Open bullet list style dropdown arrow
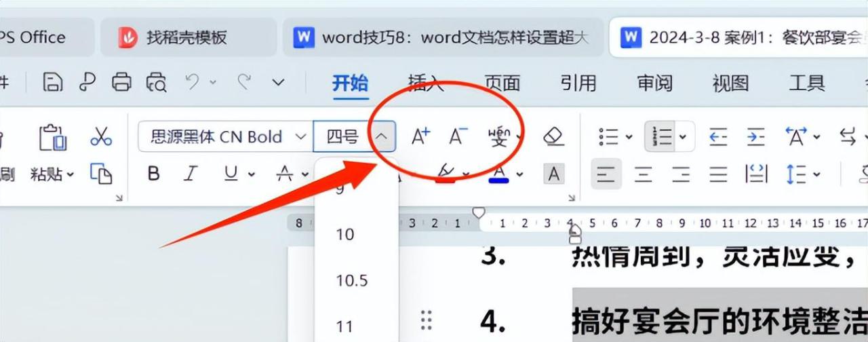This screenshot has width=868, height=342. [x=629, y=137]
